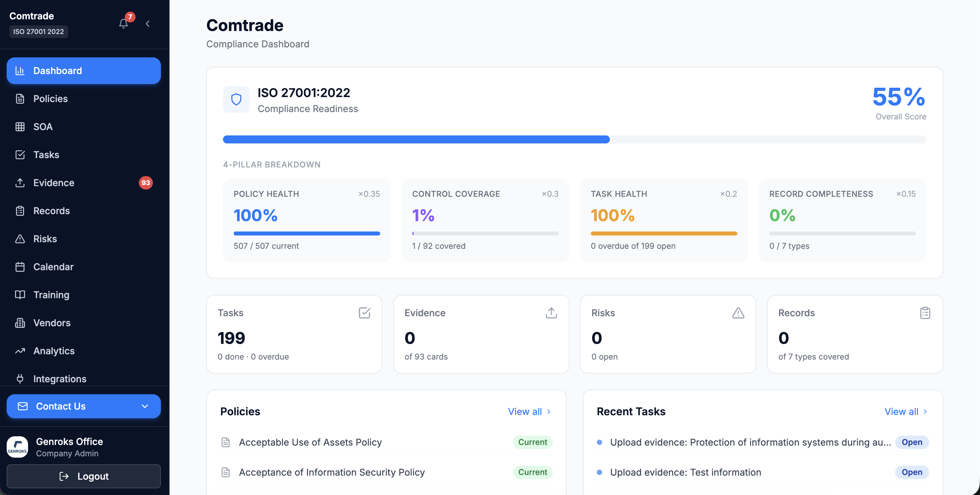Click document icon beside Acceptance of Information Security Policy
Screen dimensions: 980x495
tap(226, 472)
